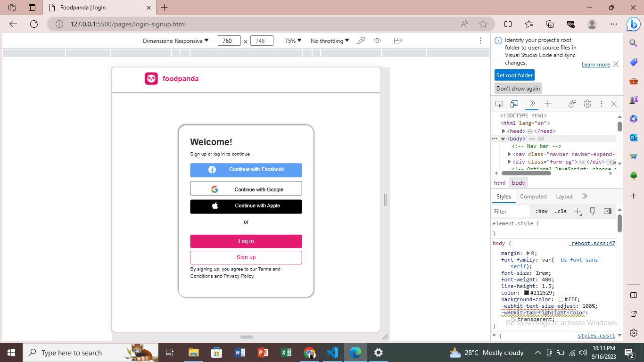Toggle the .cls element classes panel
This screenshot has height=362, width=644.
click(x=561, y=211)
